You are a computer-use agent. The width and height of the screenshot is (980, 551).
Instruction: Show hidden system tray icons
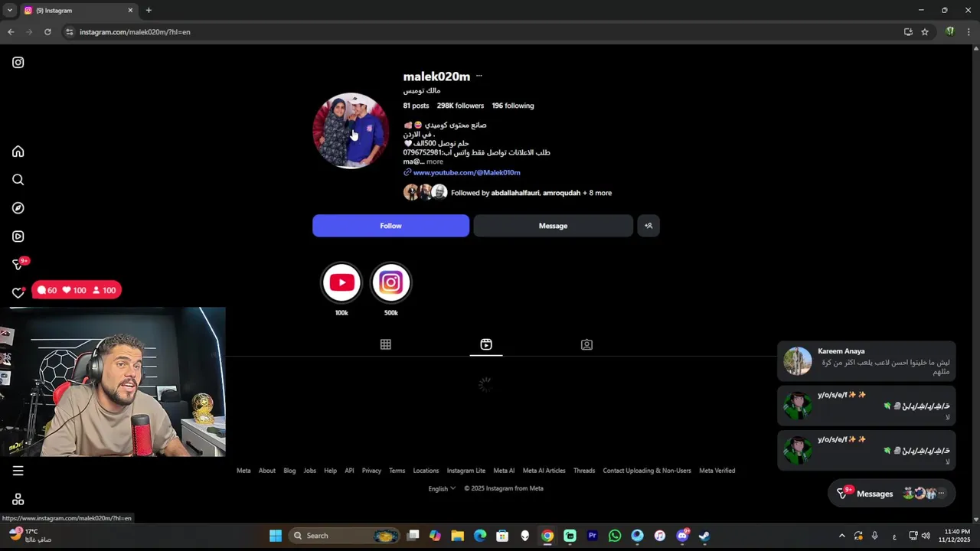tap(842, 536)
